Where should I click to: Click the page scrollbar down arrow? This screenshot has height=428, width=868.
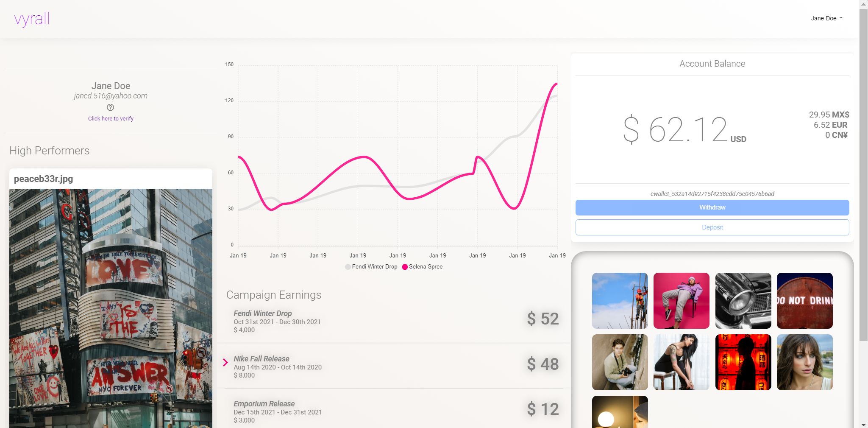[863, 424]
